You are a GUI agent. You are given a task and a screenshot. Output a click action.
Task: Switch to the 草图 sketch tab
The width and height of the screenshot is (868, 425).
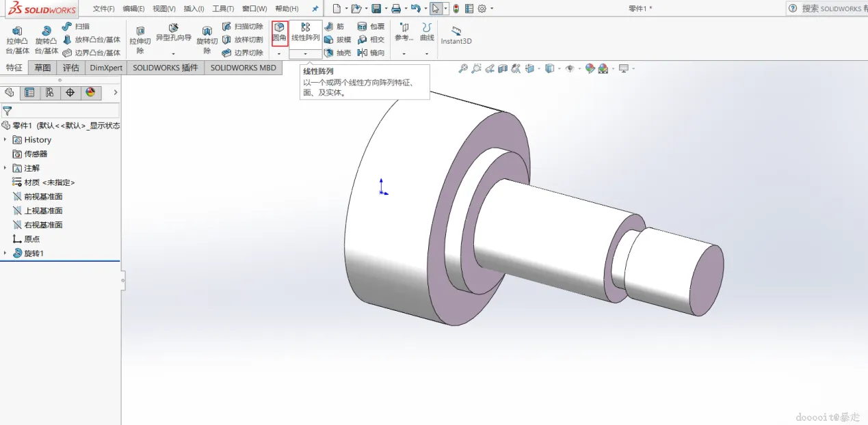pos(42,68)
